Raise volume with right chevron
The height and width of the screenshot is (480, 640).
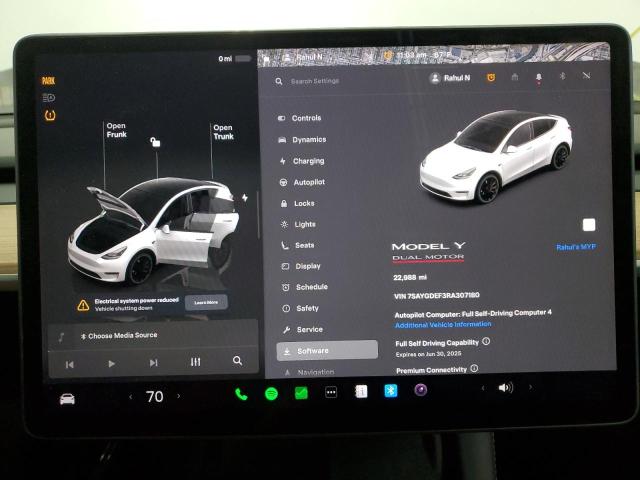[530, 387]
